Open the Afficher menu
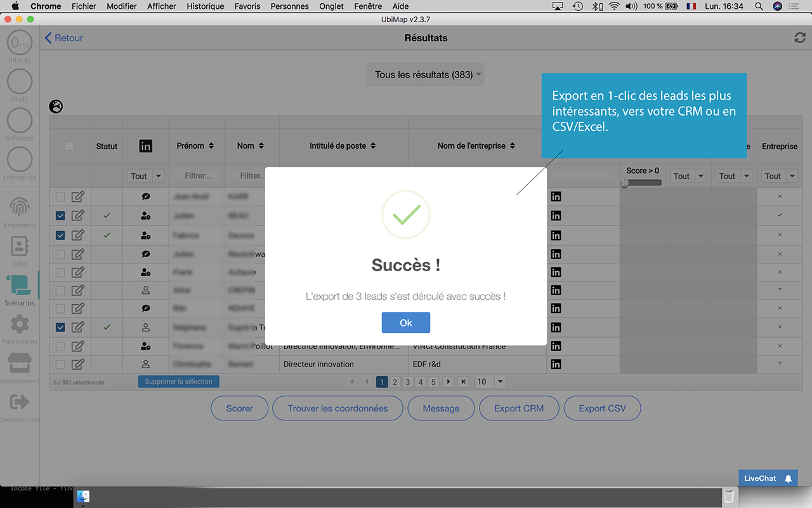The height and width of the screenshot is (508, 812). pyautogui.click(x=162, y=6)
